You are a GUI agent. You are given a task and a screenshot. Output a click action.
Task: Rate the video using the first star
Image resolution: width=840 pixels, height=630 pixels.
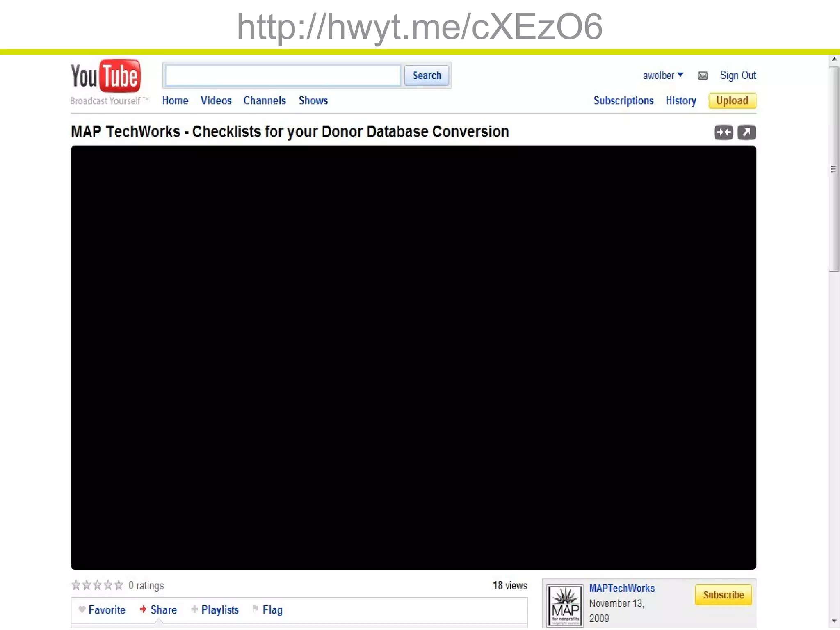[x=76, y=585]
